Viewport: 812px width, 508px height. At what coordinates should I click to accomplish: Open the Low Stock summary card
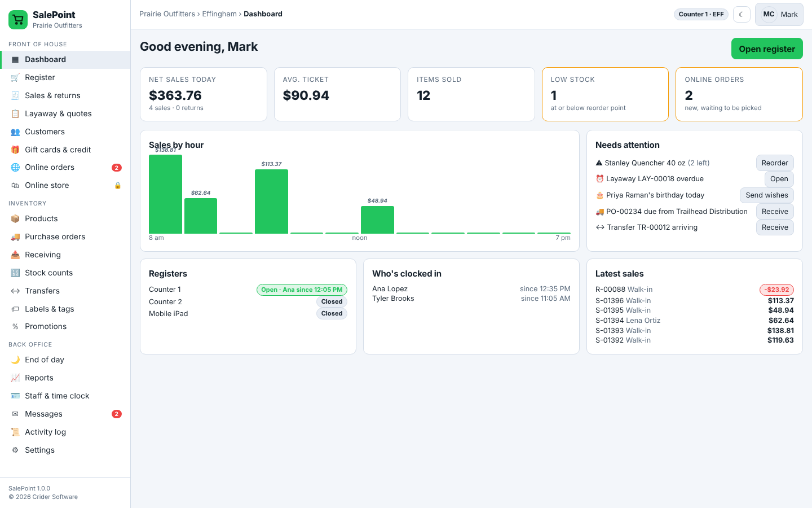[605, 94]
